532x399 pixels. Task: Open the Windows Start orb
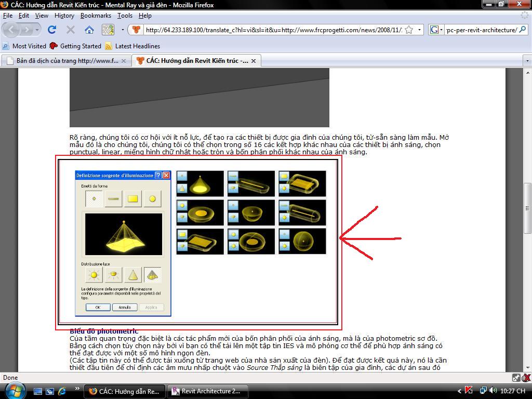[x=15, y=391]
